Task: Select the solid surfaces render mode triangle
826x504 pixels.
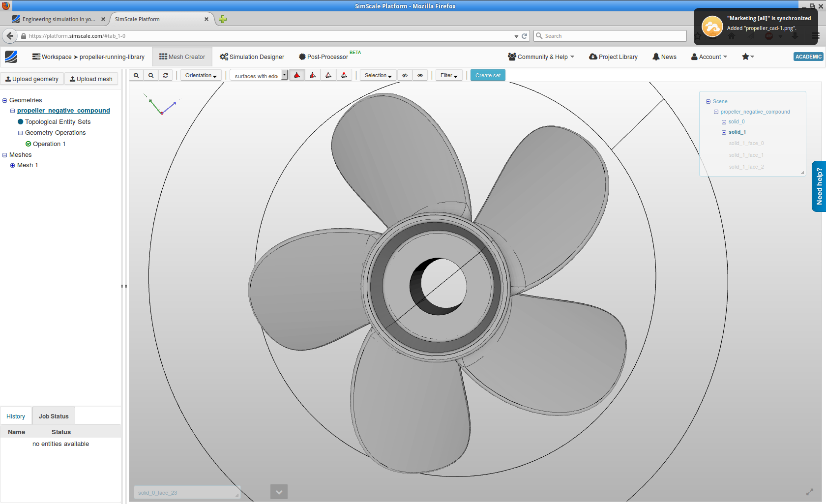Action: click(297, 75)
